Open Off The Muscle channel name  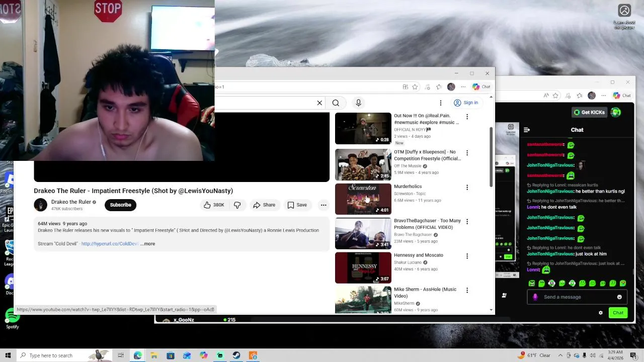pyautogui.click(x=408, y=166)
